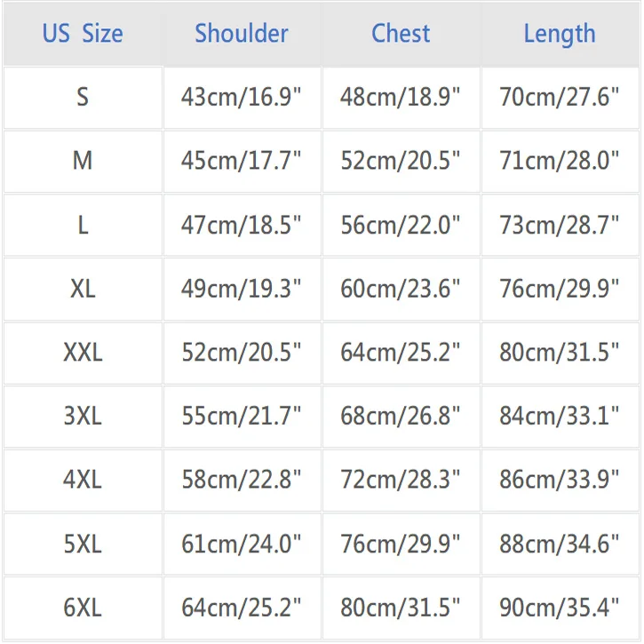The height and width of the screenshot is (644, 644).
Task: Click the M size cell
Action: pyautogui.click(x=83, y=161)
